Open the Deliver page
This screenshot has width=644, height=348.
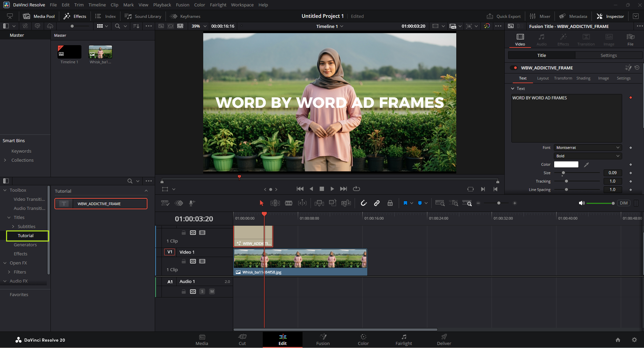[444, 340]
